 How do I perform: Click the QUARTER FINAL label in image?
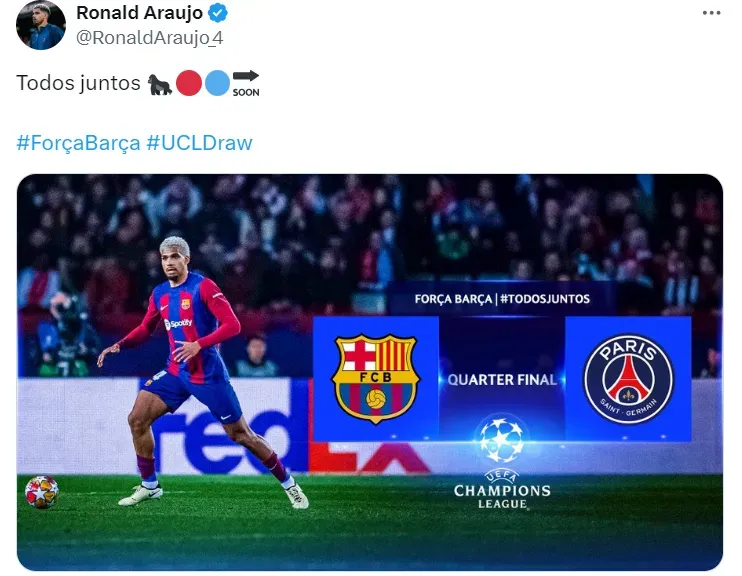502,380
